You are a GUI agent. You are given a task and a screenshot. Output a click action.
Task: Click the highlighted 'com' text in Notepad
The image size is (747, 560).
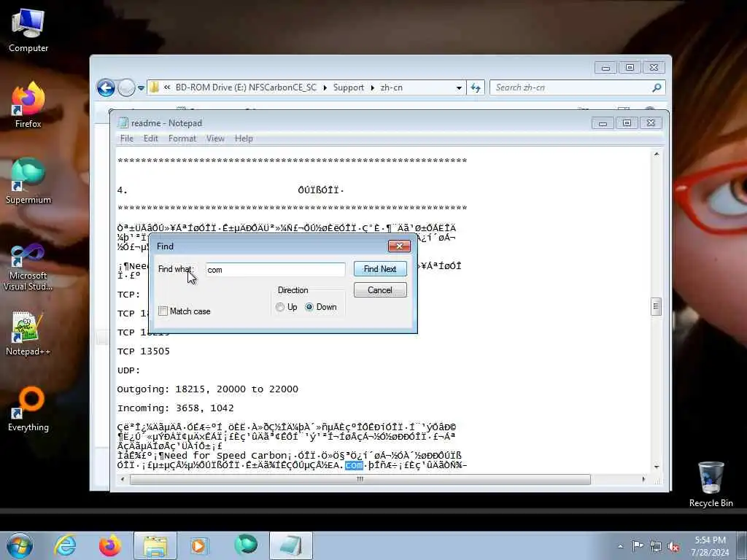354,465
